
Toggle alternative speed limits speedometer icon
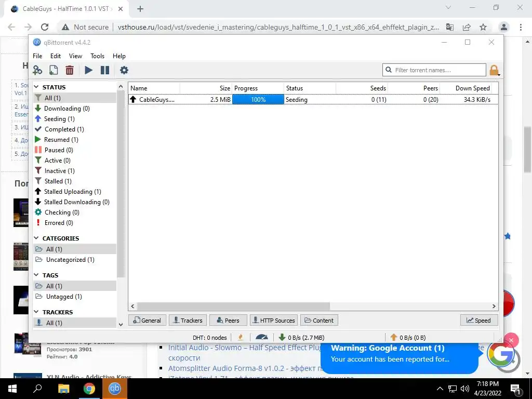[262, 338]
